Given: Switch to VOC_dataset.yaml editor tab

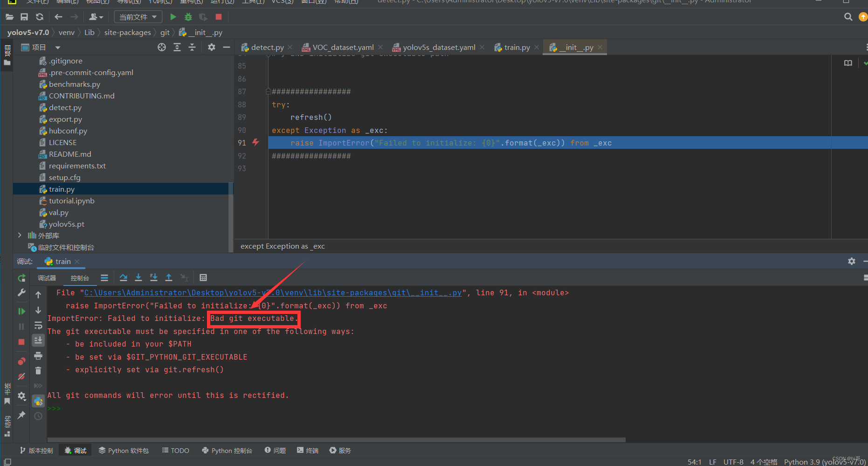Looking at the screenshot, I should 343,47.
